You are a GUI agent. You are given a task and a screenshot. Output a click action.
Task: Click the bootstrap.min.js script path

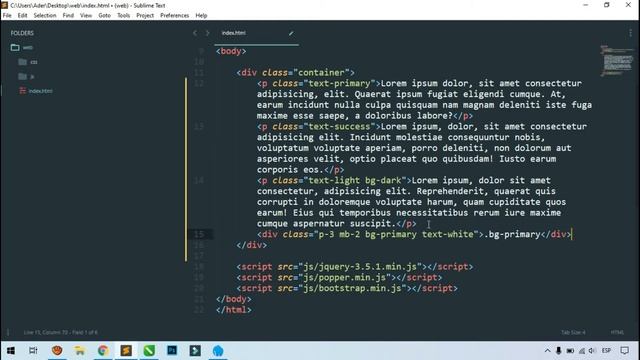point(352,289)
